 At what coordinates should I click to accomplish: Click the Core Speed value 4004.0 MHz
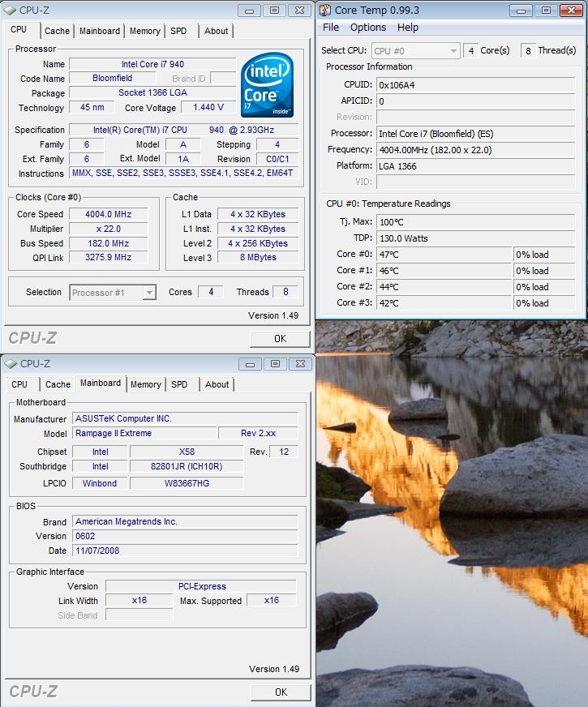coord(108,214)
